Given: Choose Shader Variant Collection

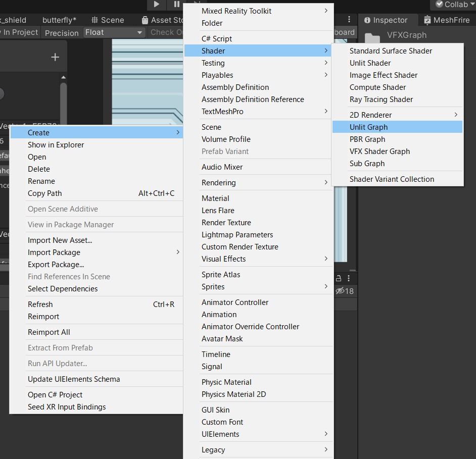Looking at the screenshot, I should pyautogui.click(x=397, y=179).
